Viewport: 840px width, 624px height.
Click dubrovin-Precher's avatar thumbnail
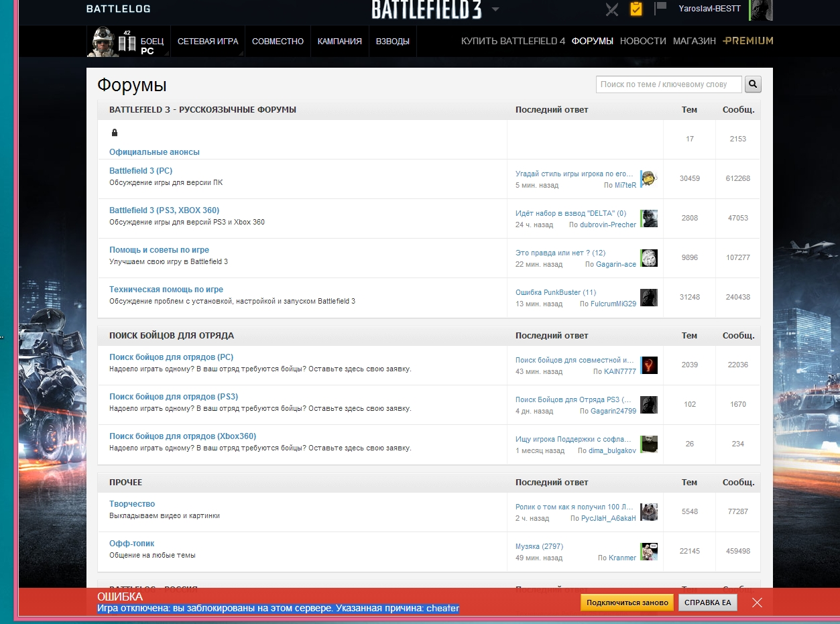[648, 218]
